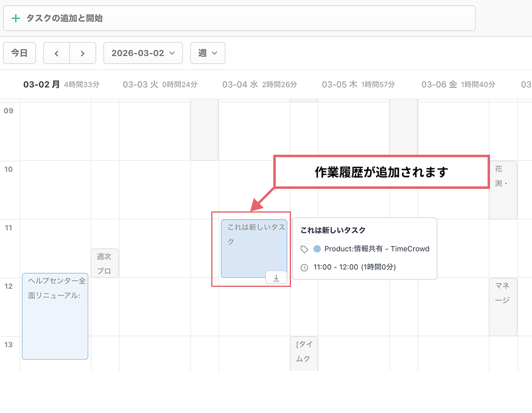The height and width of the screenshot is (413, 532).
Task: Open the 週 view selector dropdown
Action: coord(208,53)
